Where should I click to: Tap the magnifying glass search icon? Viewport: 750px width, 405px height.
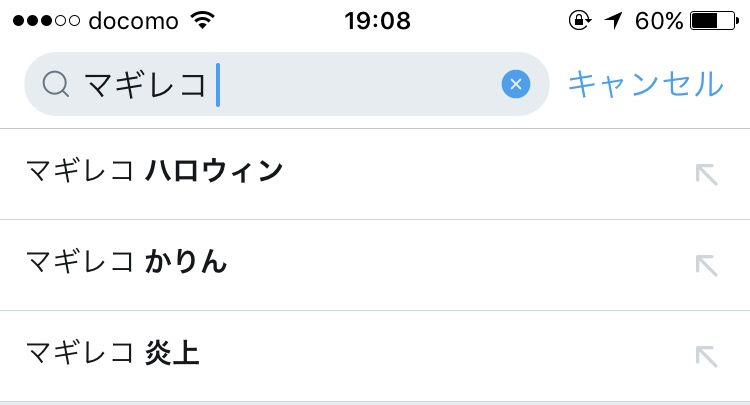(56, 85)
